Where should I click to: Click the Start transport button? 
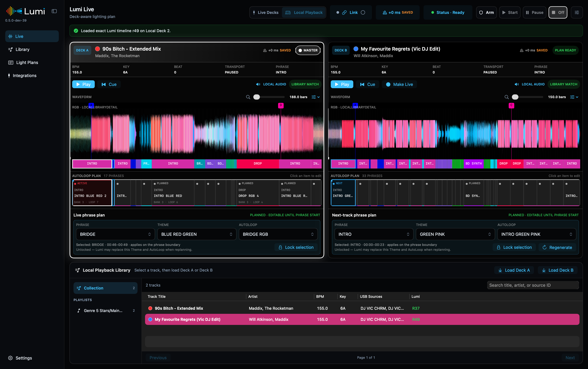[510, 12]
